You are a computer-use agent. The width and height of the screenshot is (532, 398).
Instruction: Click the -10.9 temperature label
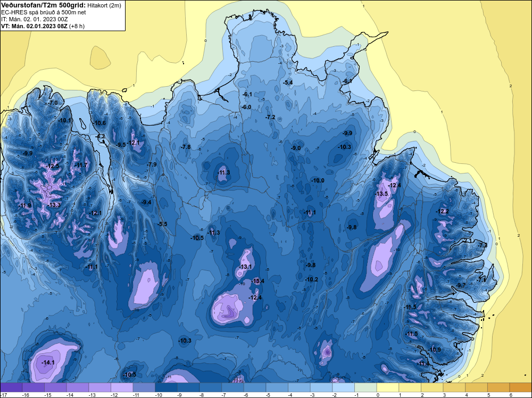tap(435, 350)
